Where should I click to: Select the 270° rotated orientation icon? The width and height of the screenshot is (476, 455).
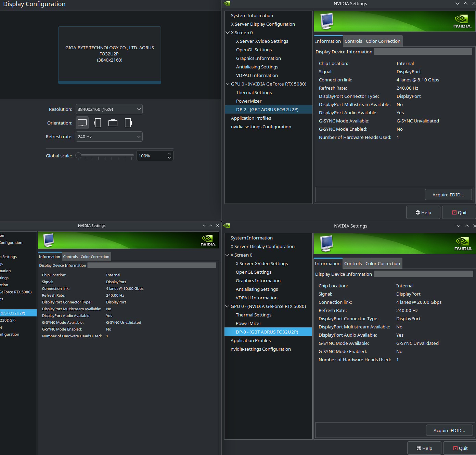(x=128, y=123)
